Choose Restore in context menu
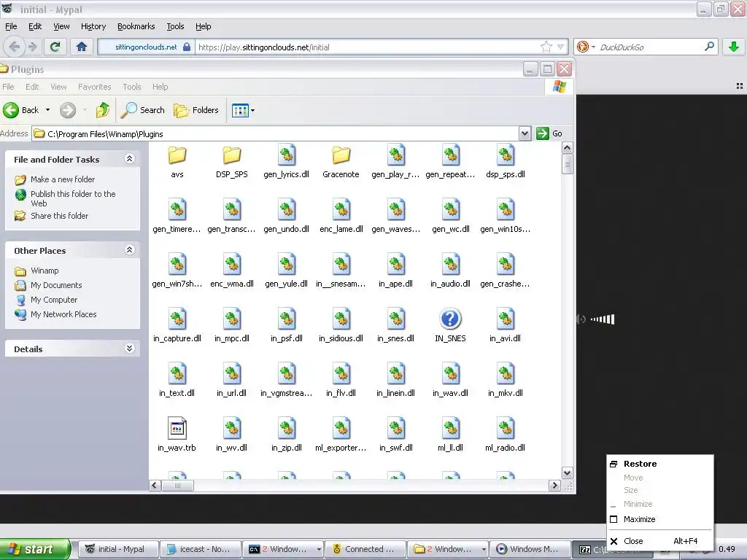The width and height of the screenshot is (747, 560). click(x=660, y=464)
